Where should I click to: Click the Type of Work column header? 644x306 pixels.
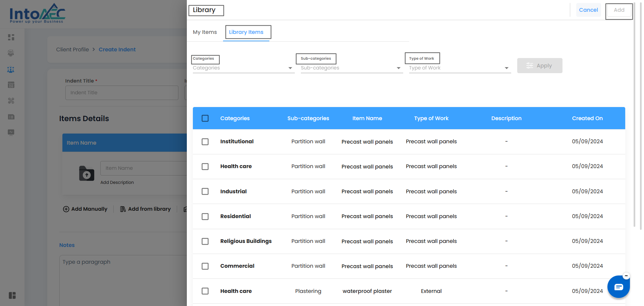point(431,118)
